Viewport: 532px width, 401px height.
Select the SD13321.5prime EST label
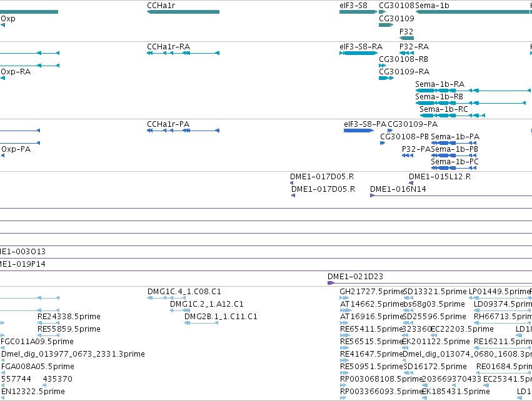434,292
